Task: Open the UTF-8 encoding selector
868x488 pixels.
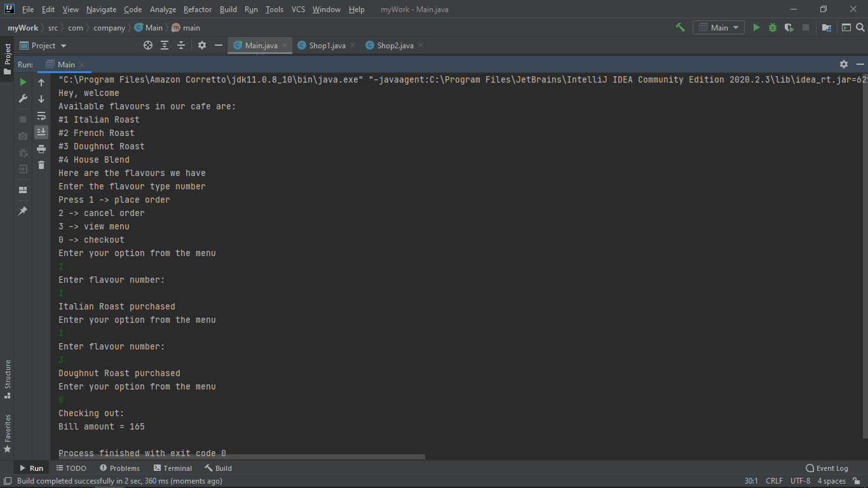Action: point(800,481)
